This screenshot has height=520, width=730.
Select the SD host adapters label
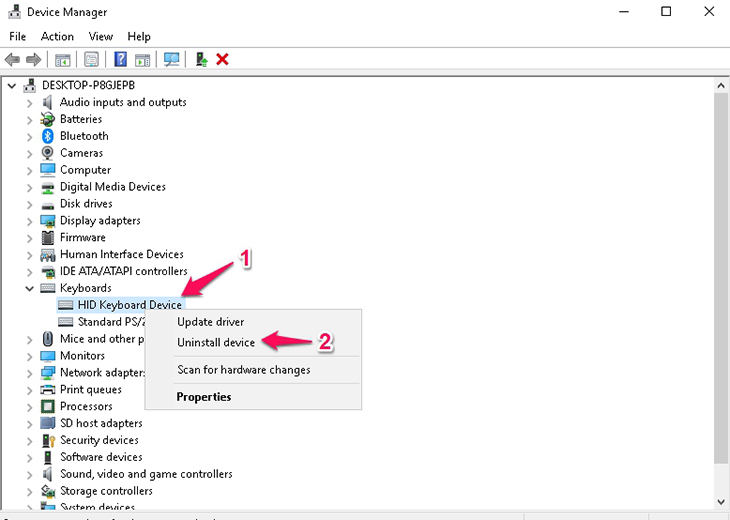point(101,423)
